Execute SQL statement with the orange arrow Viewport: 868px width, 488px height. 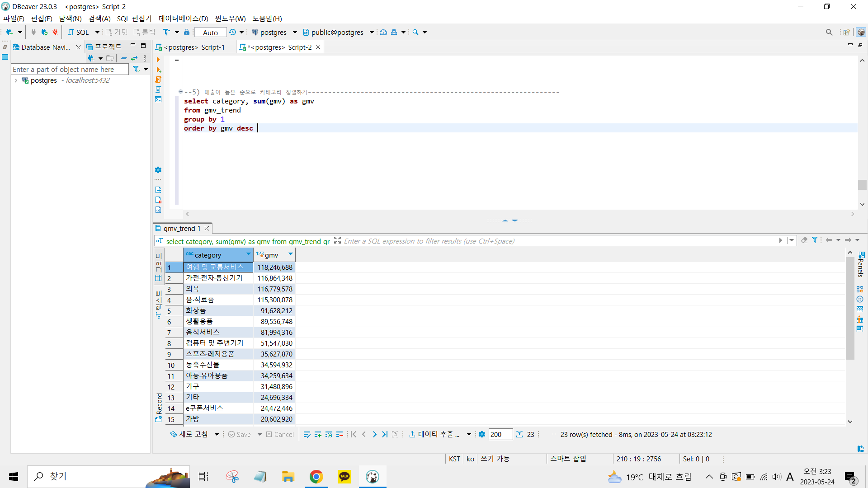158,60
